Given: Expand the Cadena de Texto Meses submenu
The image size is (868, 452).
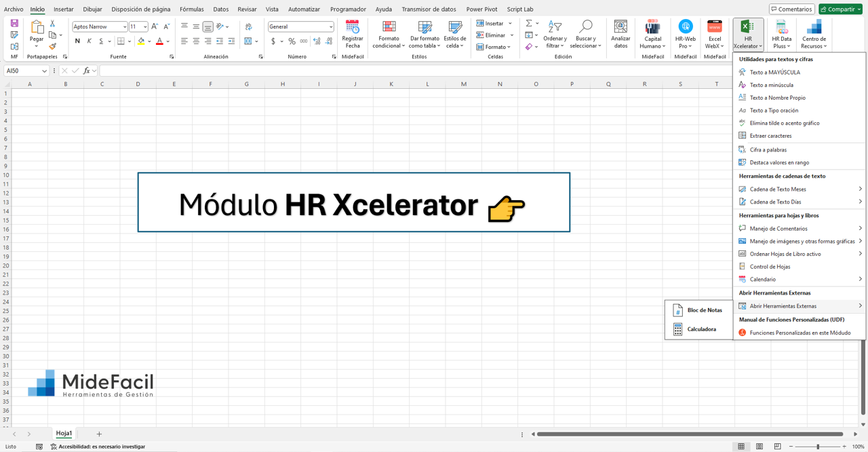Looking at the screenshot, I should click(861, 189).
